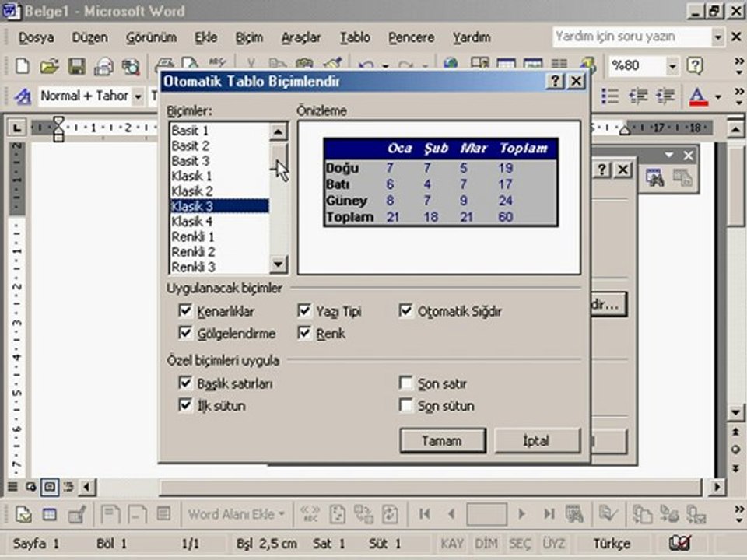Toggle the Yazı Tipi checkbox
The width and height of the screenshot is (747, 560).
click(304, 310)
